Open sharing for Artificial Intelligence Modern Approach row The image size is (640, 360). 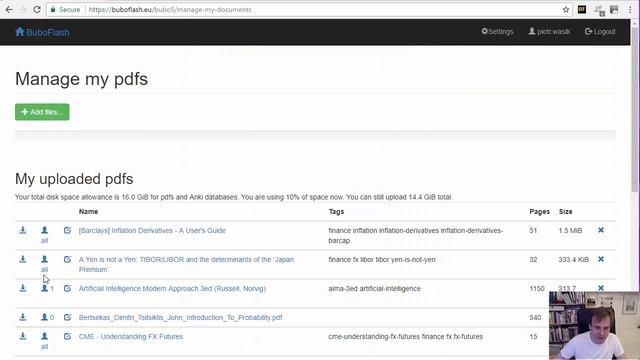(47, 288)
